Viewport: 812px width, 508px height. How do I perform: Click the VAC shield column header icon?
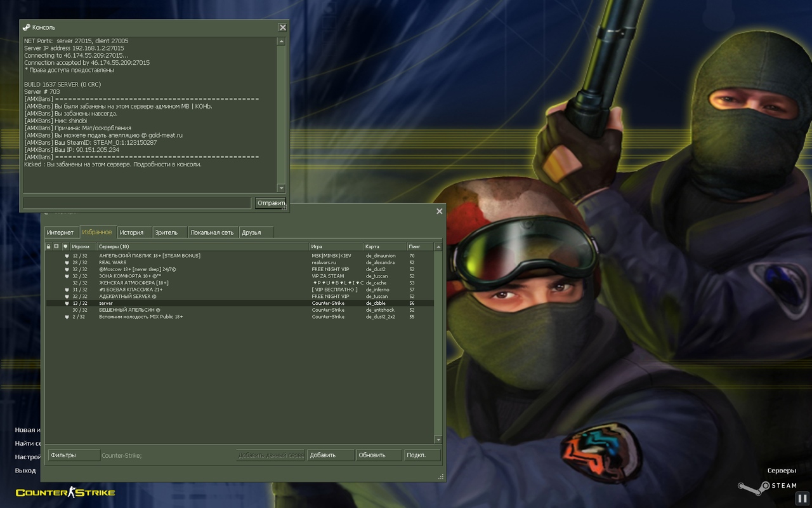tap(65, 246)
